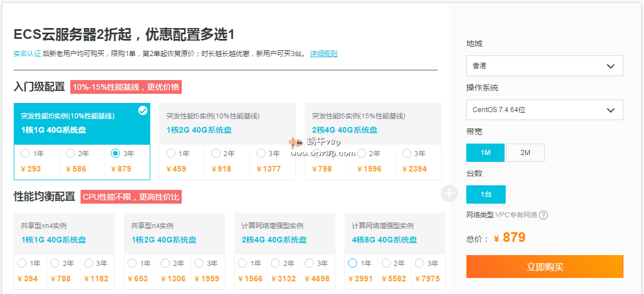644x294 pixels.
Task: Select the 突发性能t5 2核4G plan card
Action: point(373,123)
